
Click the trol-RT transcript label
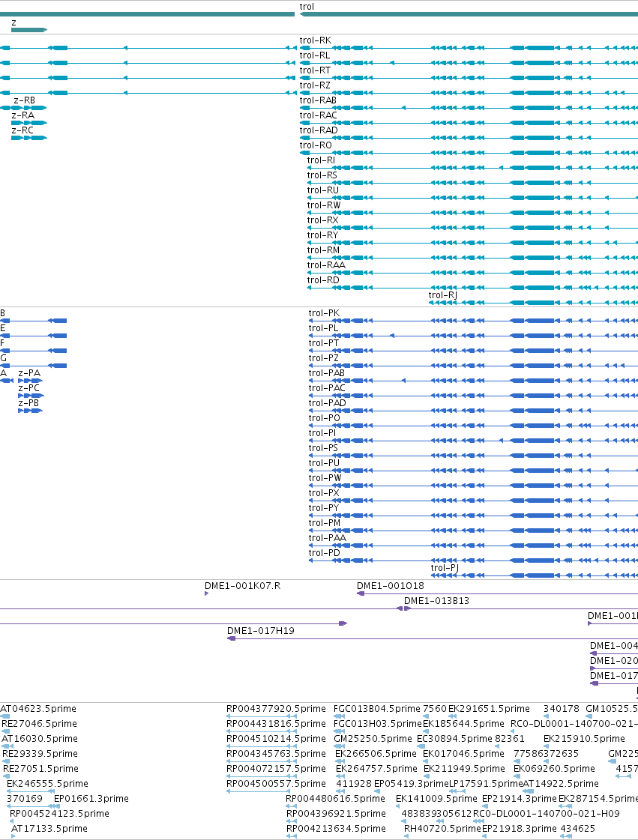tap(315, 70)
